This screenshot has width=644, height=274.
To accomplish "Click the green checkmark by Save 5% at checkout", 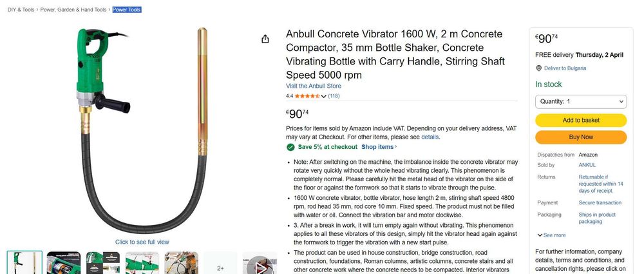I will click(290, 147).
